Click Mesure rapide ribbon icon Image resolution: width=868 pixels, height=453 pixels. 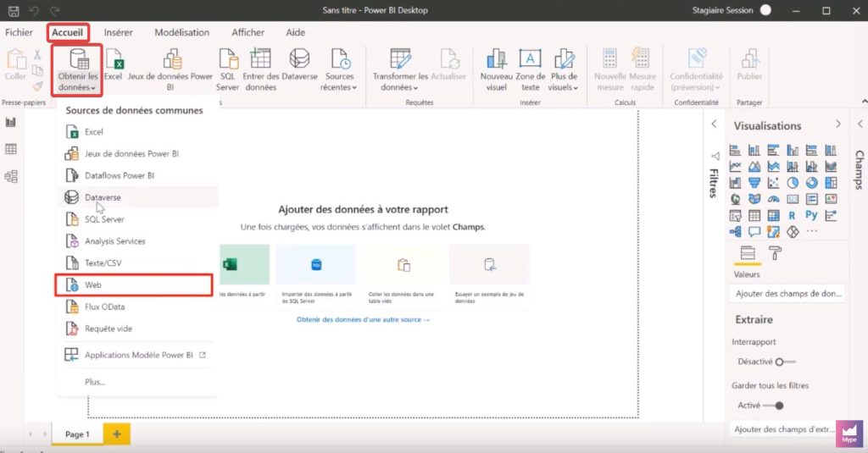[643, 70]
